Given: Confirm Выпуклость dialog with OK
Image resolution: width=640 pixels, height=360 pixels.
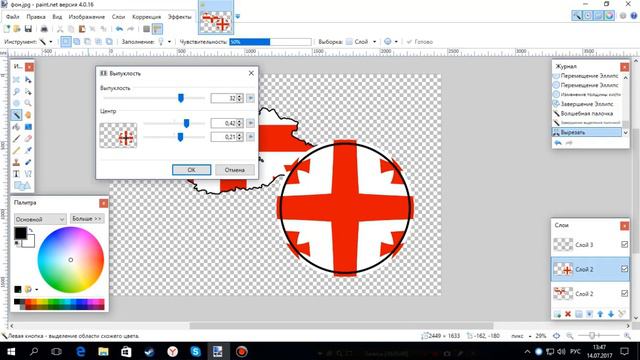Looking at the screenshot, I should (x=191, y=170).
